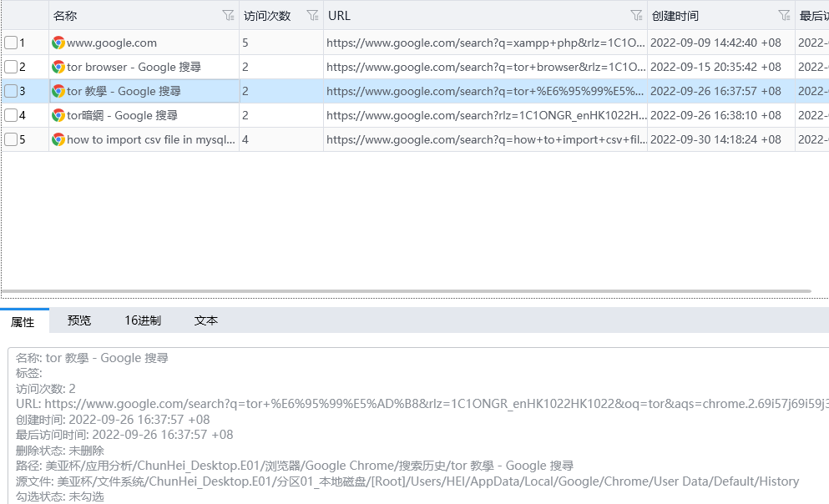Click the Chrome icon in the csv import row
Image resolution: width=829 pixels, height=504 pixels.
tap(58, 139)
